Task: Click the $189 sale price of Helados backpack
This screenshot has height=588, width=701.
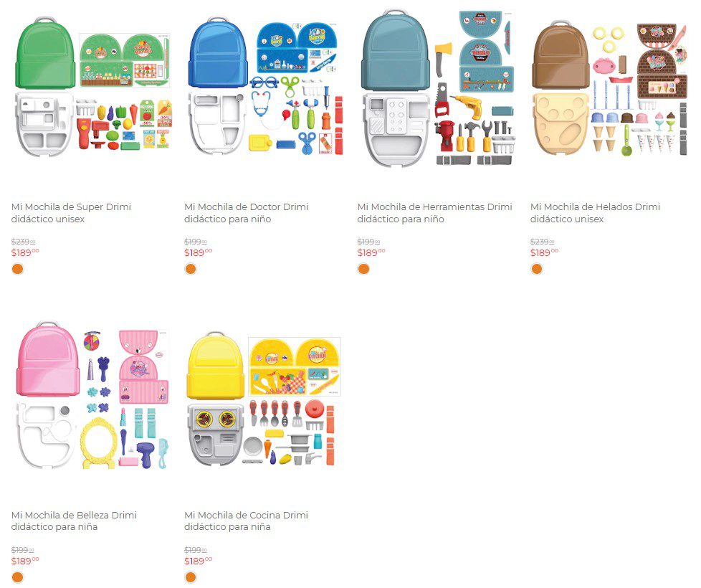Action: point(544,252)
